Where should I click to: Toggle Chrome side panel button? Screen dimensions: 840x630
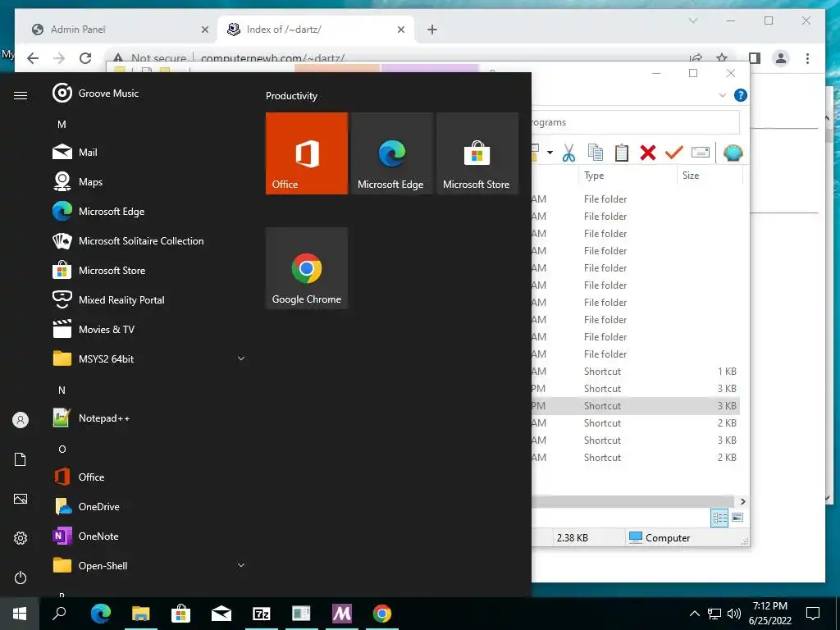tap(755, 58)
